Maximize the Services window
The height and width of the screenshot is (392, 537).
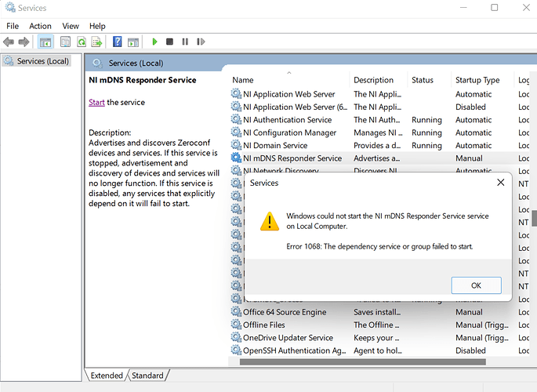coord(495,8)
